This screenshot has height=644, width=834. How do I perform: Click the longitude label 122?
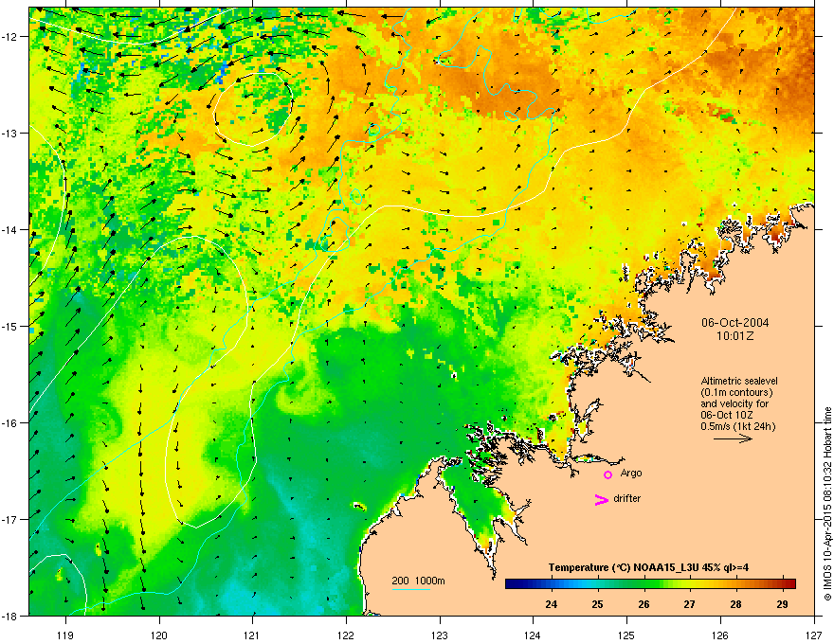pos(346,635)
